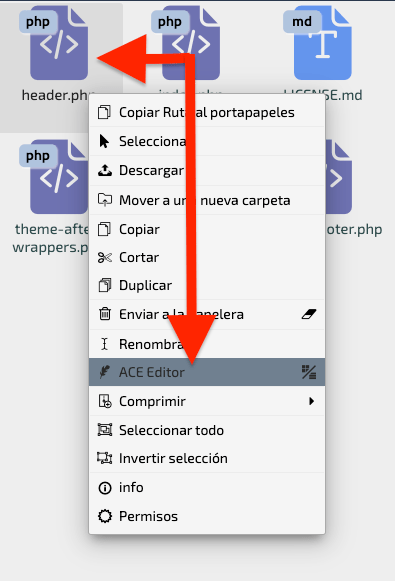The image size is (395, 581).
Task: Click the info circle icon
Action: [x=105, y=488]
